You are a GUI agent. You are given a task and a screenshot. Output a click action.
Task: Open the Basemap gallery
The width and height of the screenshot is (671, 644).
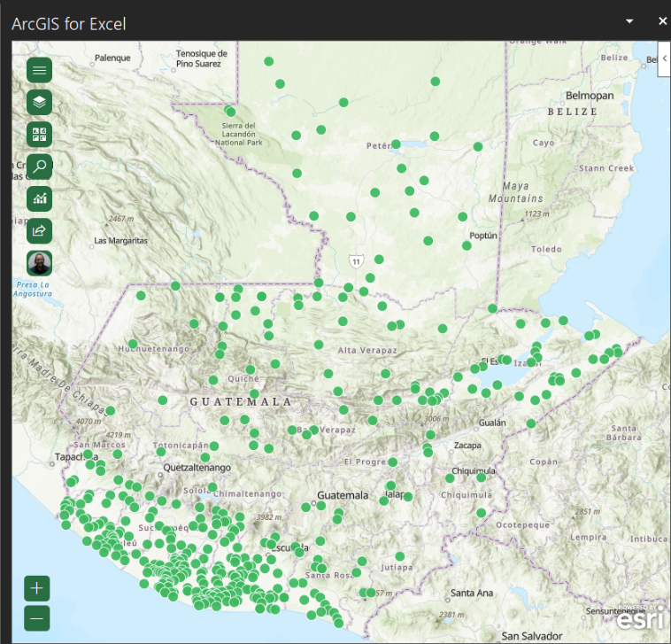click(39, 135)
